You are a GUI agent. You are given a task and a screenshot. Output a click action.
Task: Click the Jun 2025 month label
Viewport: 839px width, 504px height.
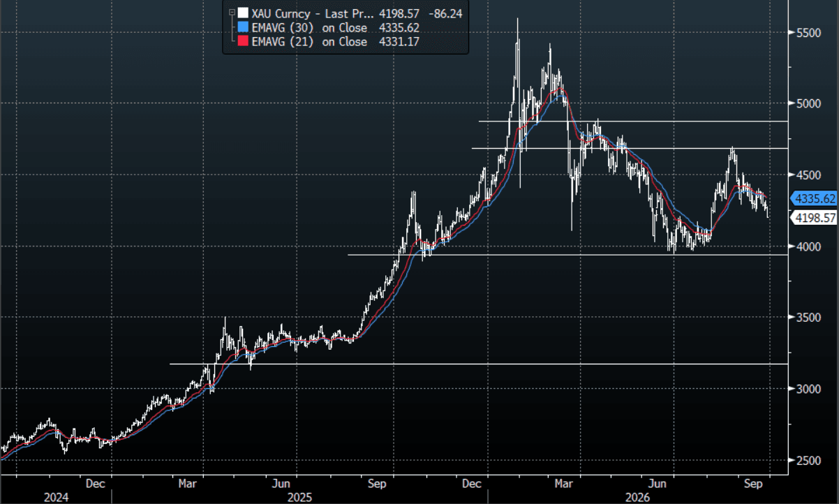pyautogui.click(x=280, y=483)
